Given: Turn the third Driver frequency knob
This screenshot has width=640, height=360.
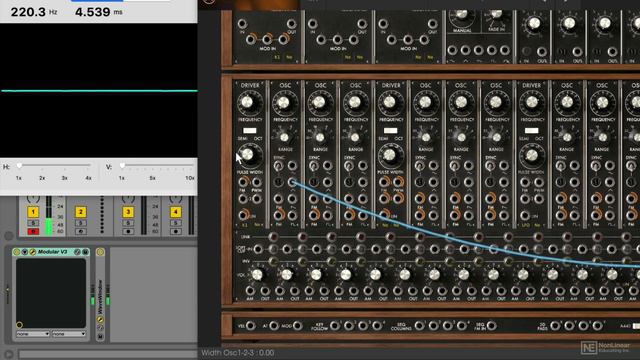Looking at the screenshot, I should (x=531, y=102).
